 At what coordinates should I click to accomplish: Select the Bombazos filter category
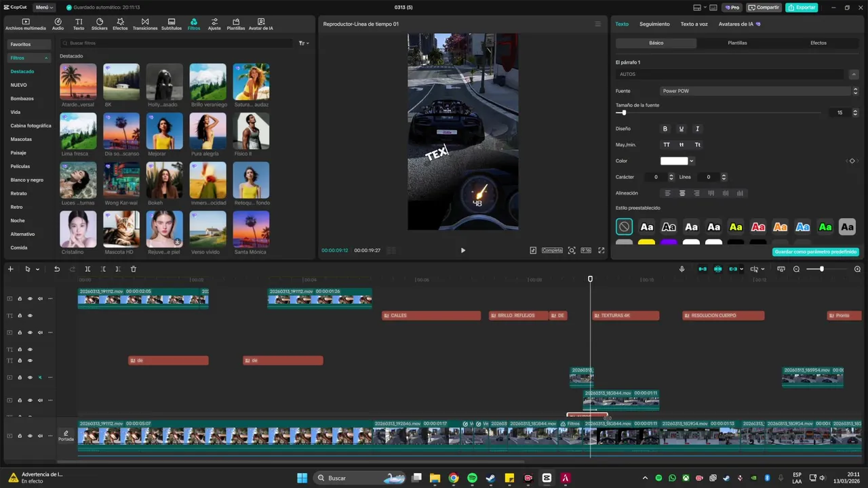[x=22, y=98]
